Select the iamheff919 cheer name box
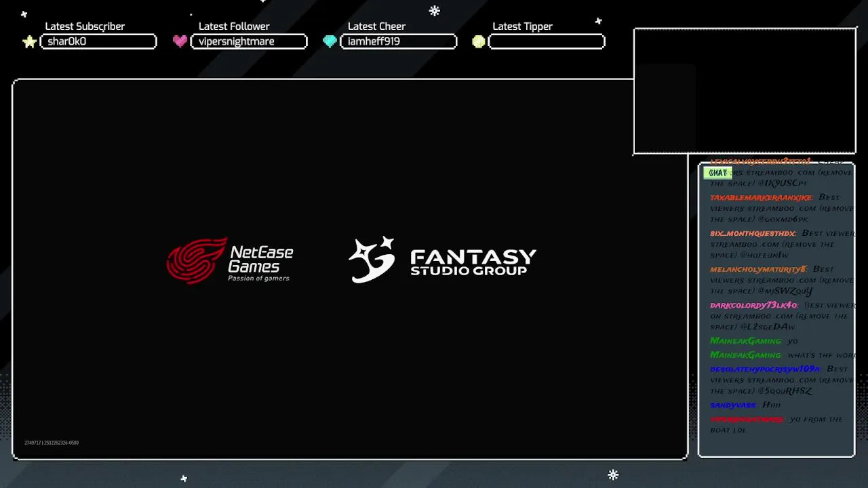Image resolution: width=868 pixels, height=488 pixels. pos(398,41)
